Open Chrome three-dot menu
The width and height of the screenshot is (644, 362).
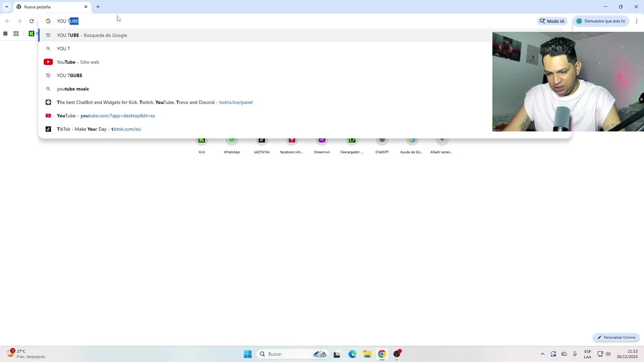coord(636,21)
